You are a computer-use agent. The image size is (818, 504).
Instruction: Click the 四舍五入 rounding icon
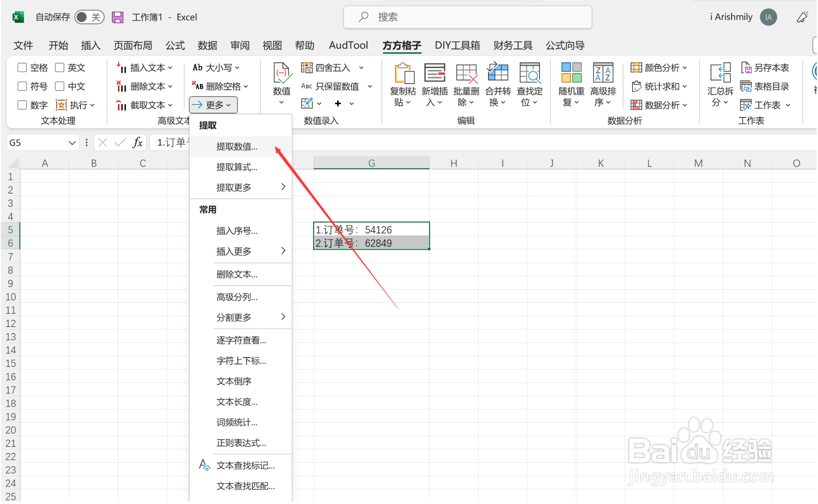[307, 68]
